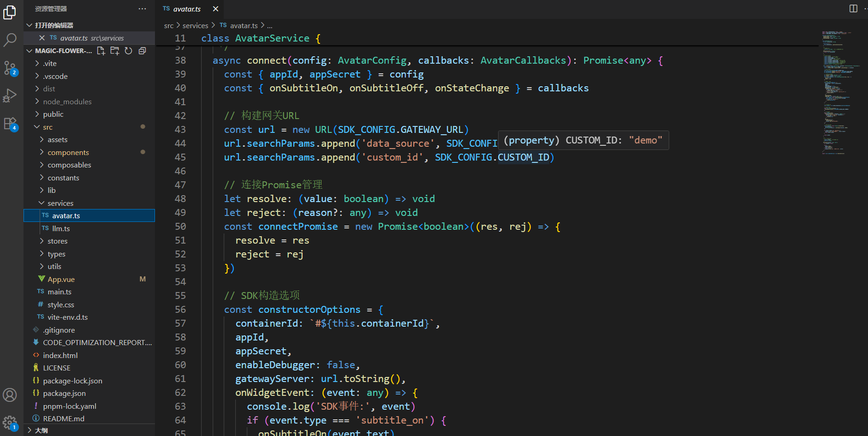
Task: Close the avatar.ts editor tab
Action: pyautogui.click(x=215, y=9)
